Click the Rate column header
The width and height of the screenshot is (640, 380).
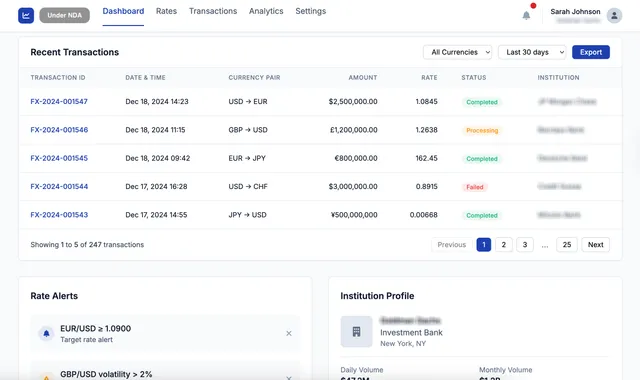429,78
